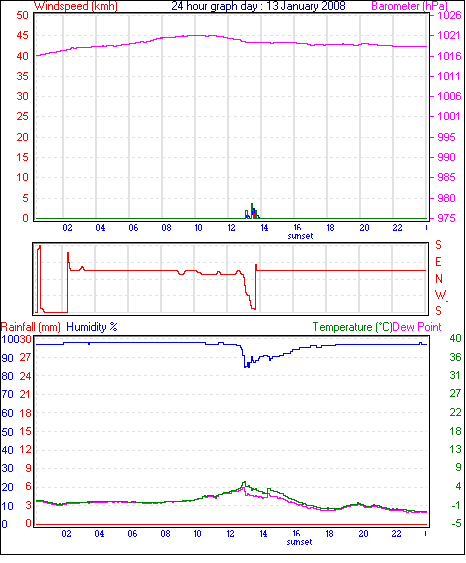This screenshot has height=563, width=466.
Task: Click the sunset marker under top graph
Action: (300, 236)
